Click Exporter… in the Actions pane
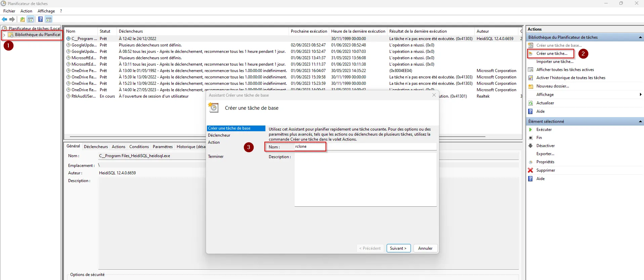Screen dimensions: 644x280 545,154
